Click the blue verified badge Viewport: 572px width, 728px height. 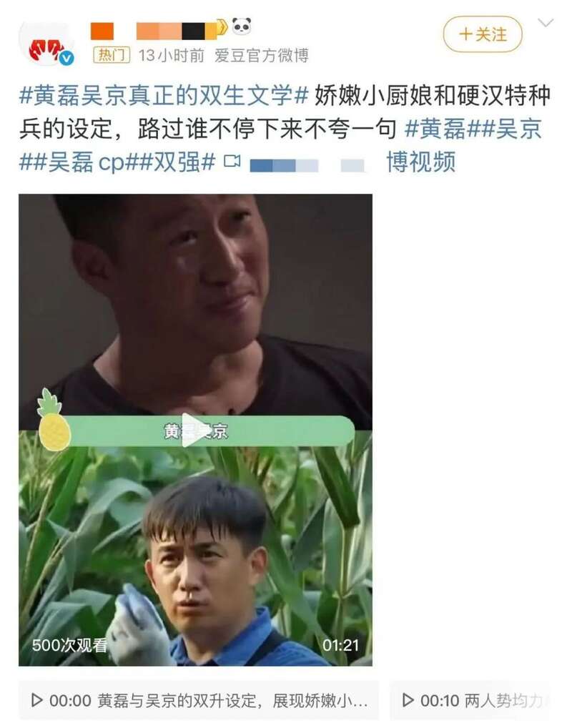(x=67, y=58)
